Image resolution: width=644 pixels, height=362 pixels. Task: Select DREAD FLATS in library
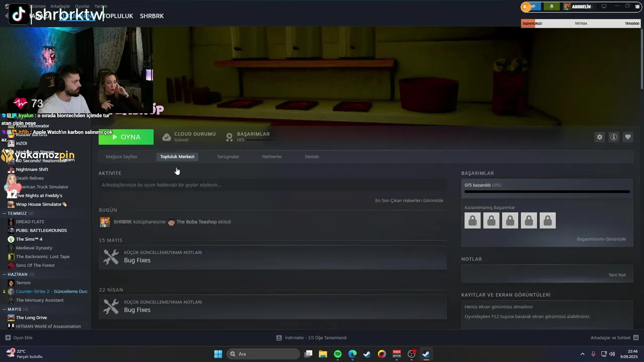(x=30, y=222)
